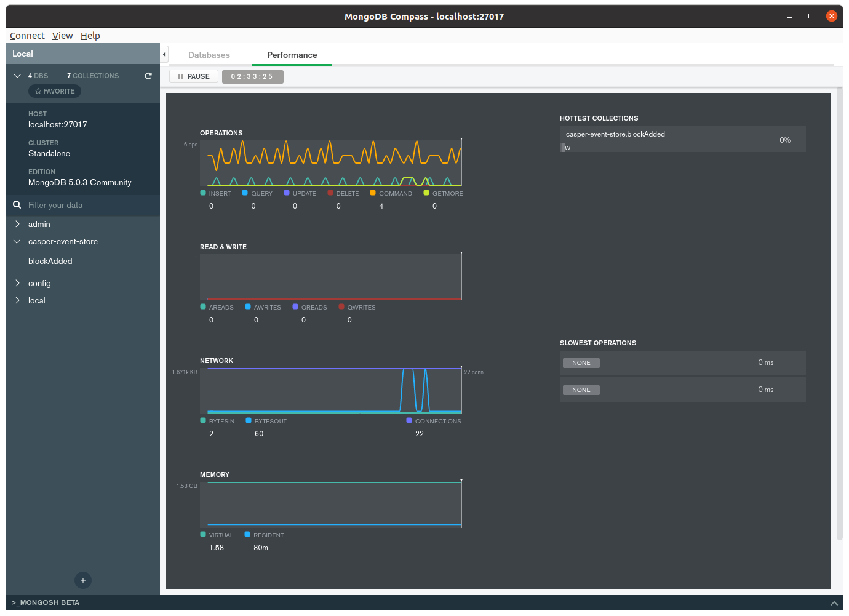The image size is (849, 616).
Task: Click the localhost:27017 host value
Action: point(58,124)
